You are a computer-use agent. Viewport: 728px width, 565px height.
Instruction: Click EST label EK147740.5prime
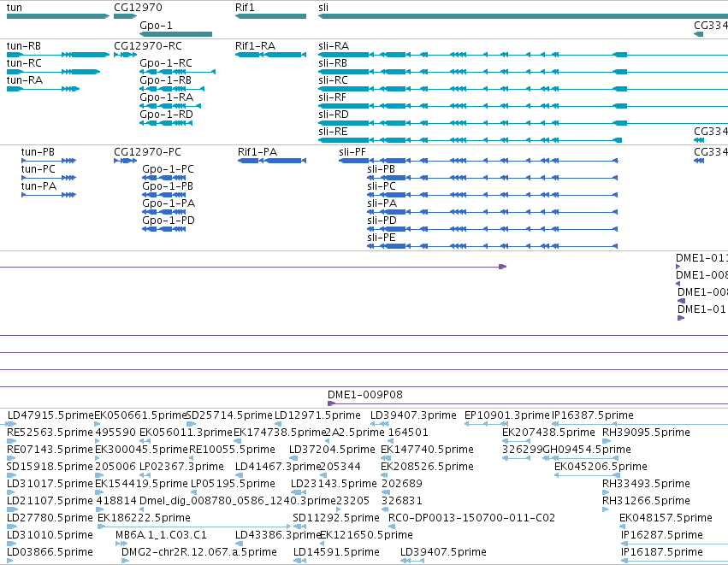[427, 450]
